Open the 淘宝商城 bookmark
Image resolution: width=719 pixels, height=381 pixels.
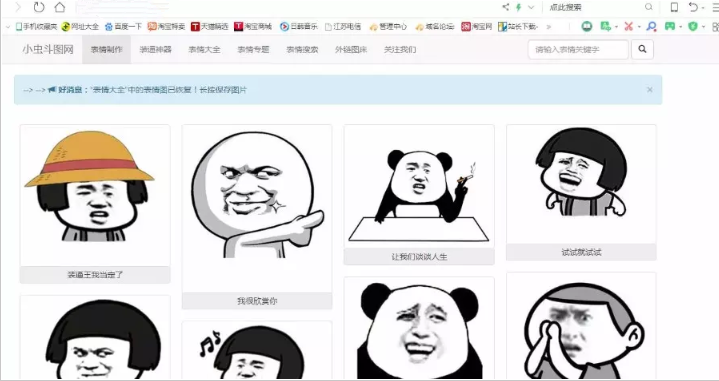coord(253,27)
